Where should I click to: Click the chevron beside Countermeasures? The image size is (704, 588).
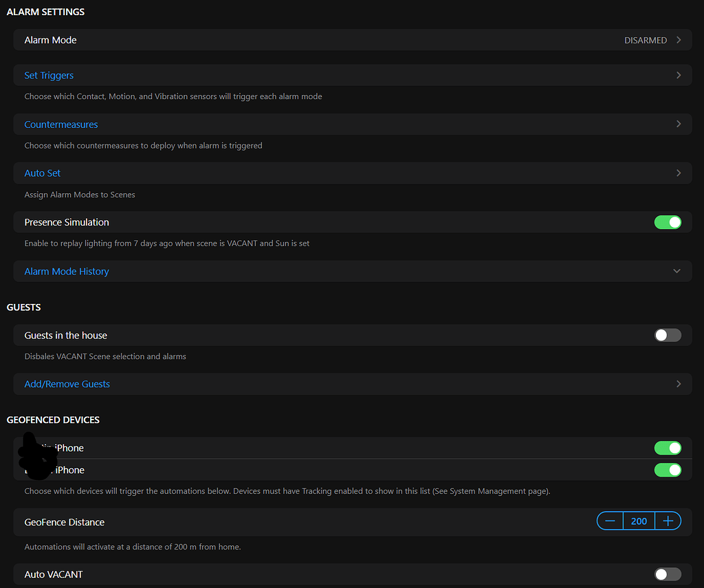point(678,124)
